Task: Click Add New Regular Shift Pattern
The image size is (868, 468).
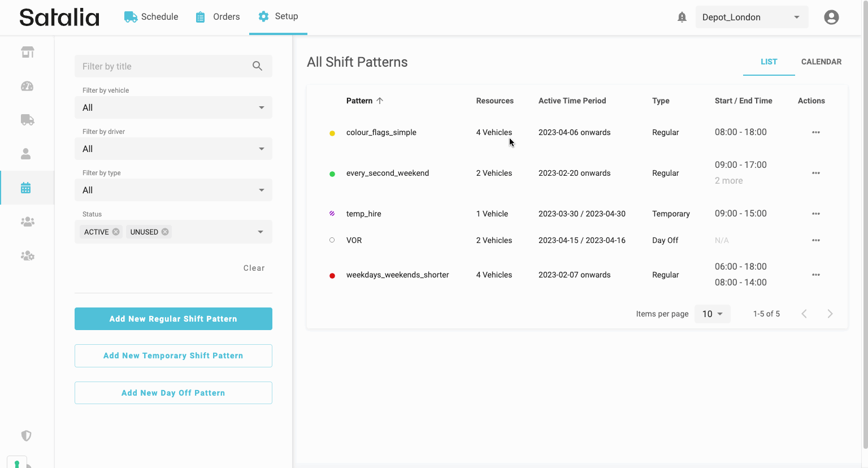Action: [173, 319]
